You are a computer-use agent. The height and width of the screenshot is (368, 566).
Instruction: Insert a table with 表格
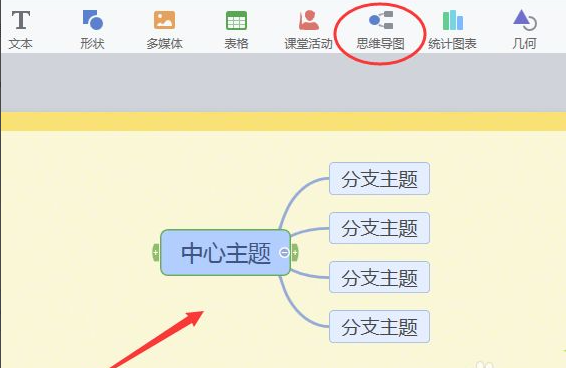236,30
